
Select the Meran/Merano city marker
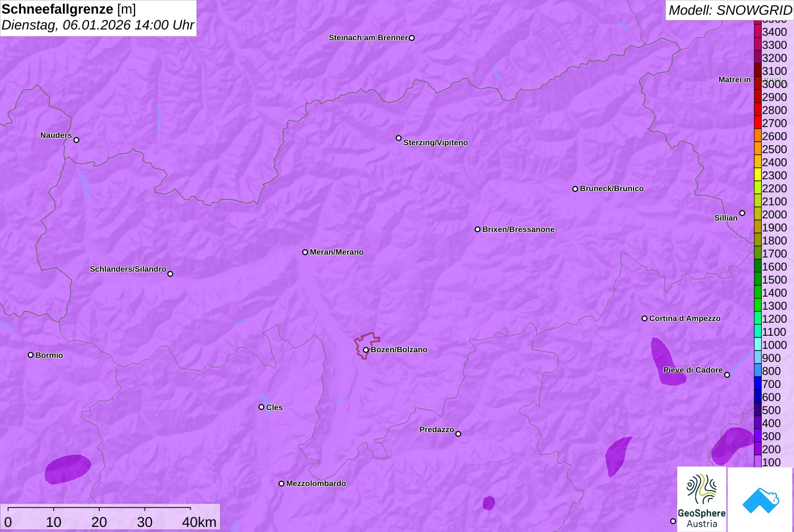(305, 252)
